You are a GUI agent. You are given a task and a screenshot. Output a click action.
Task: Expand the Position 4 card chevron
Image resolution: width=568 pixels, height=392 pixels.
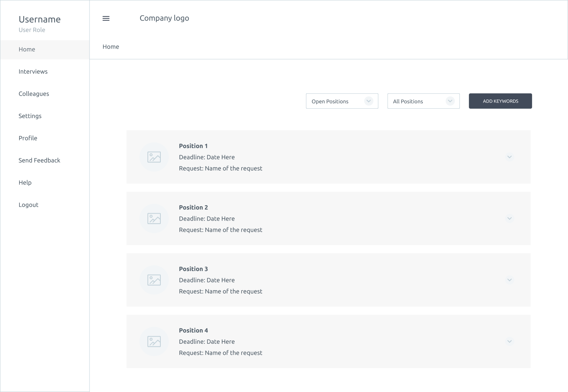pos(509,341)
